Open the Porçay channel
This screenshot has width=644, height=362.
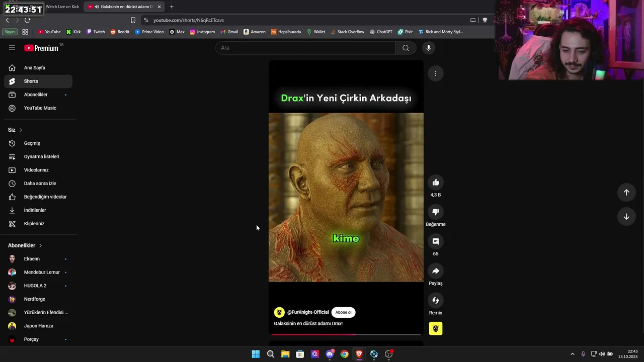[38, 339]
